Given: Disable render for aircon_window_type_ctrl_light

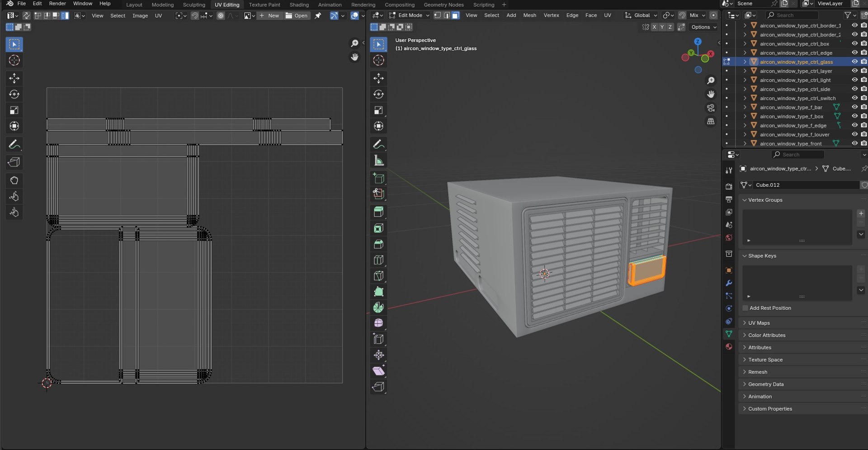Looking at the screenshot, I should pos(863,80).
